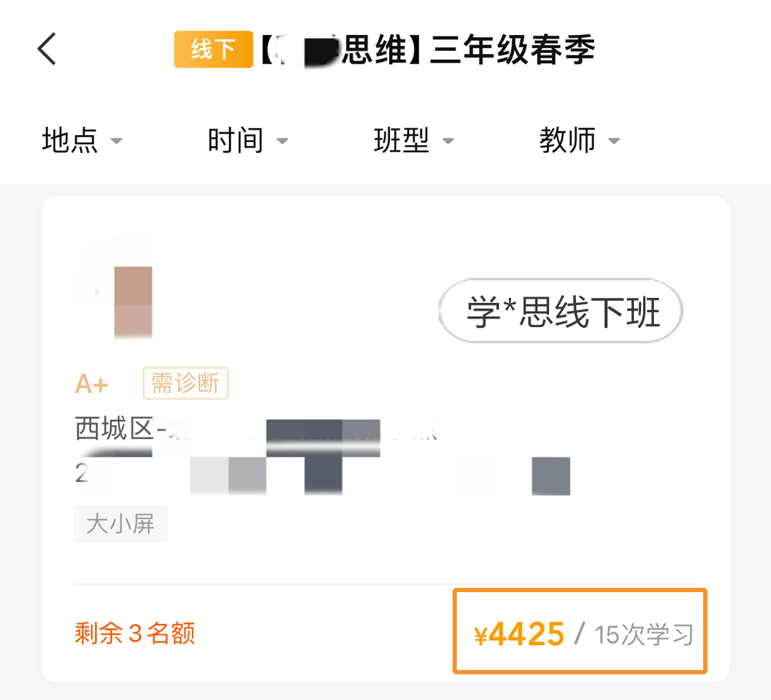This screenshot has height=700, width=771.
Task: Open the 班型 filter dropdown
Action: [414, 140]
